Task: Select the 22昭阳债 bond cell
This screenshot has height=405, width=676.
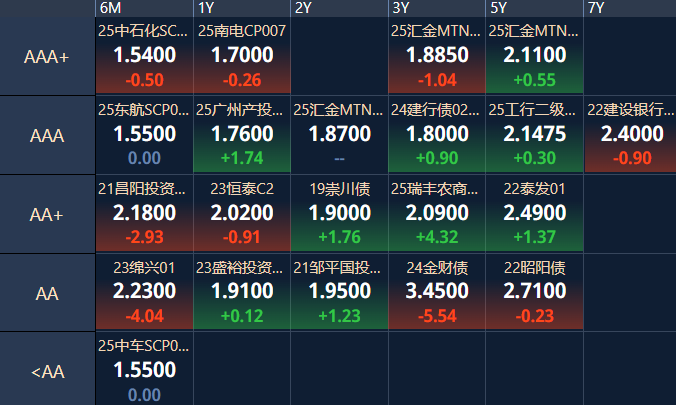Action: tap(535, 292)
